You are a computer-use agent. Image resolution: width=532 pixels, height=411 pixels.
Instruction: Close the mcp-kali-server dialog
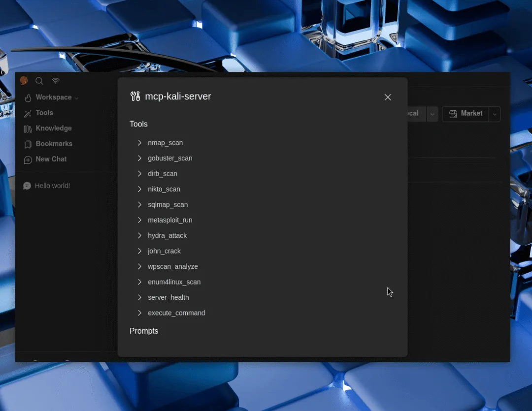pyautogui.click(x=388, y=97)
